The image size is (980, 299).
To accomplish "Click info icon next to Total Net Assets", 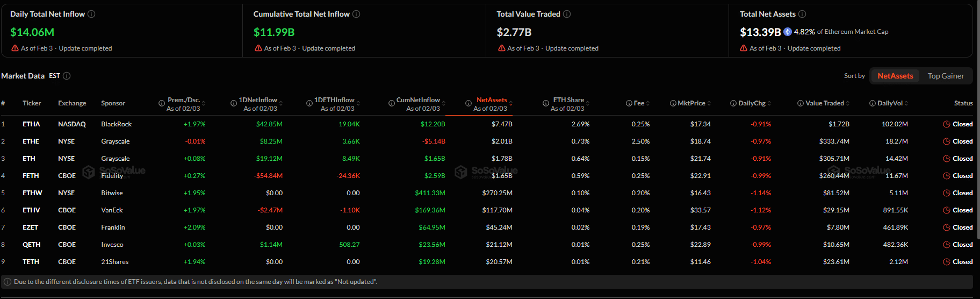I will 802,14.
